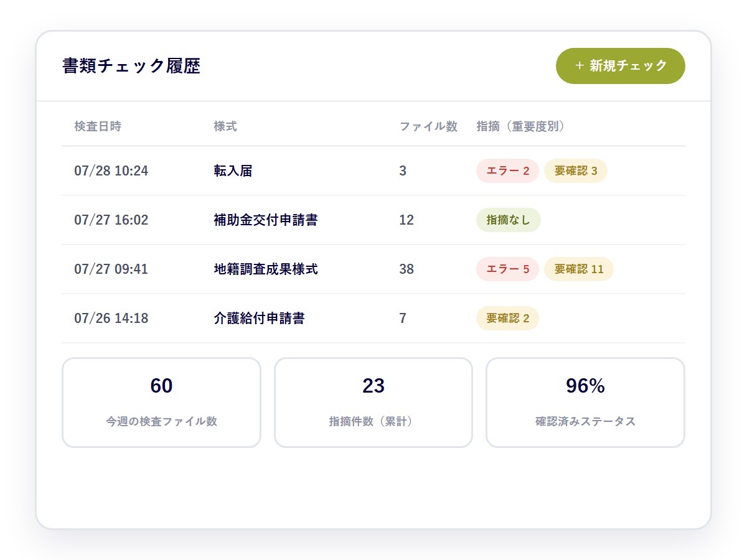
Task: Click file count 7 in 介護給付申請書 row
Action: 403,318
